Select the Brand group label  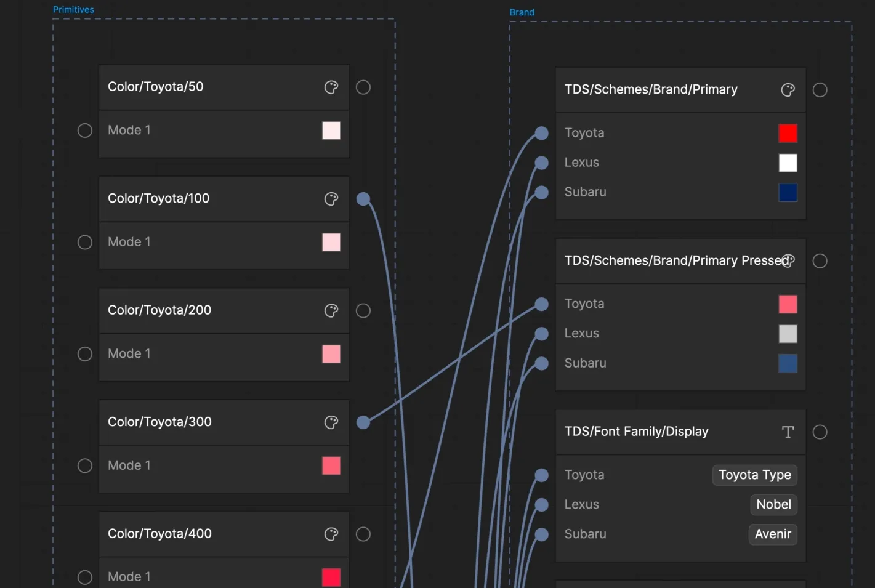522,12
